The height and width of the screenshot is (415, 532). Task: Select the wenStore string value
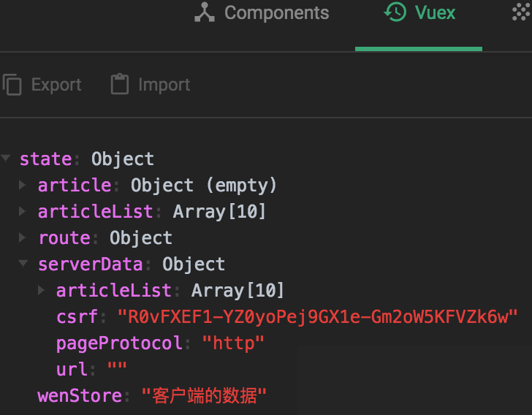205,396
